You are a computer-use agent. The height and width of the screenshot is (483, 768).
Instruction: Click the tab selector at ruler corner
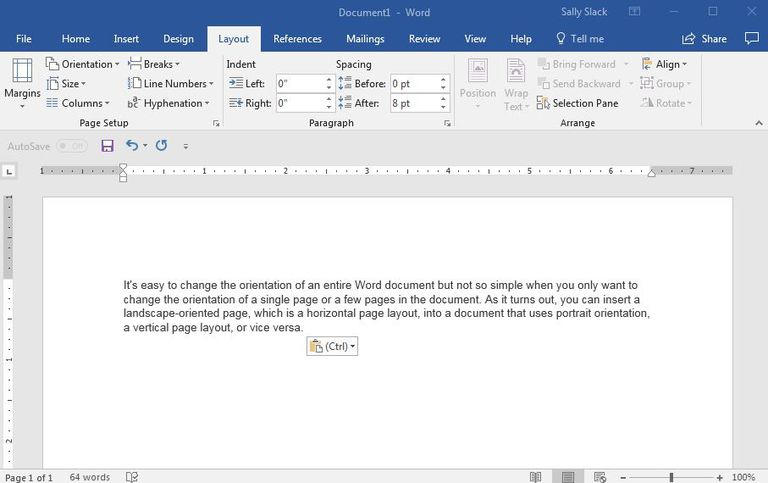[9, 171]
